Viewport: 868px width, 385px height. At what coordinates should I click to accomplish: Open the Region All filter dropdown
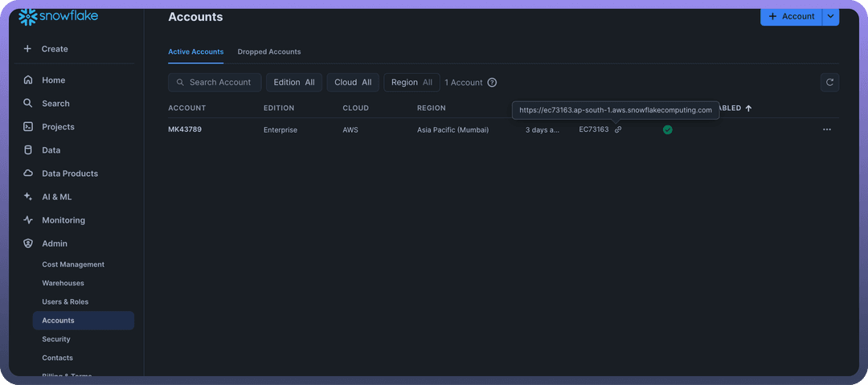(x=411, y=82)
